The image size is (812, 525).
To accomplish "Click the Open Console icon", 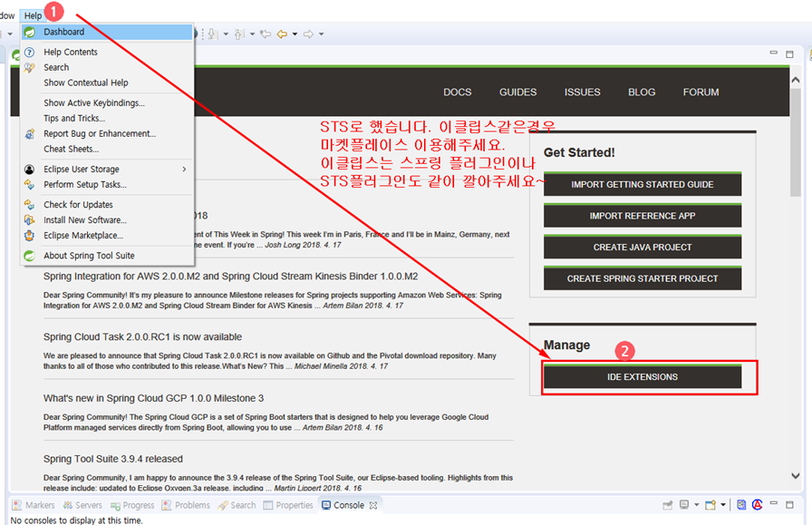I will point(710,505).
